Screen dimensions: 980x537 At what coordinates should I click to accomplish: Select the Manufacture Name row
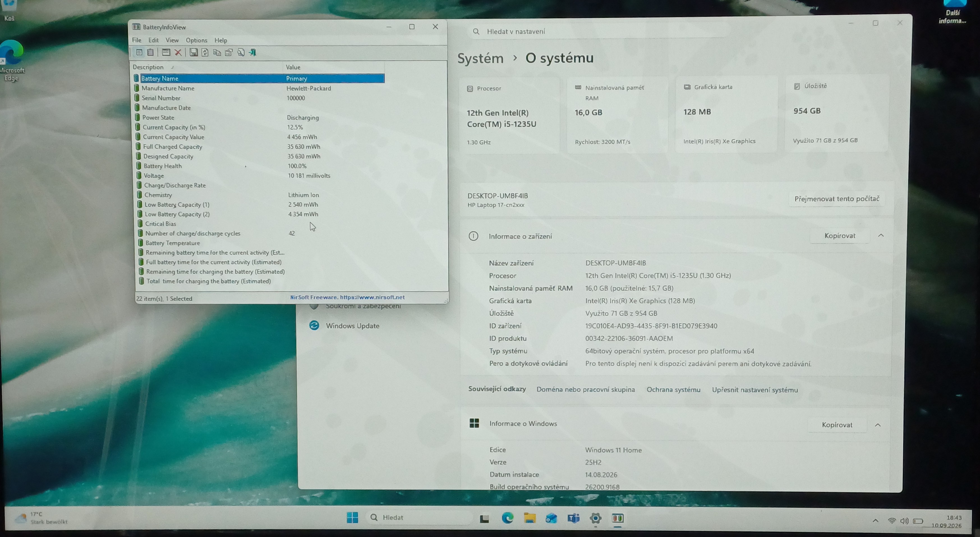[259, 88]
